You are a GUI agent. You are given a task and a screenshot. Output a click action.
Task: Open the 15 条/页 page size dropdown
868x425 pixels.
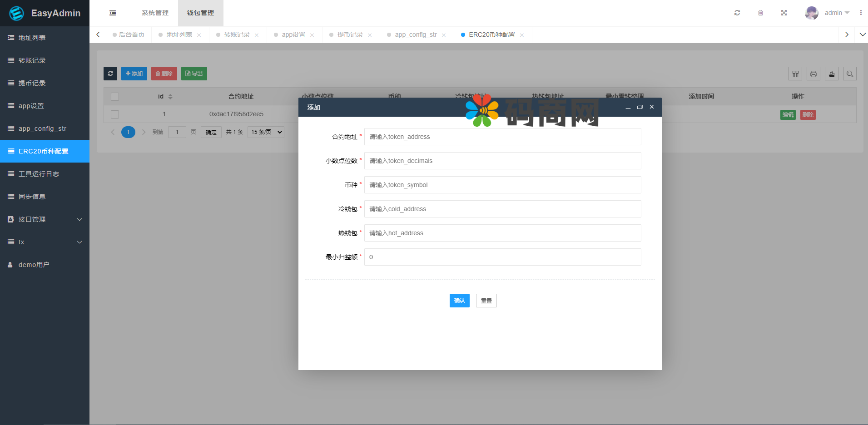coord(266,132)
